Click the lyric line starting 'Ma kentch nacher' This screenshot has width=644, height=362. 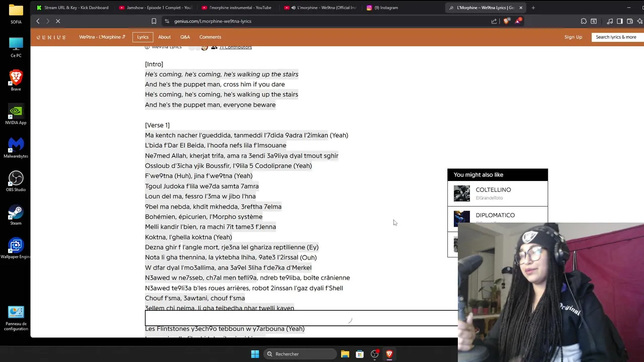point(247,135)
